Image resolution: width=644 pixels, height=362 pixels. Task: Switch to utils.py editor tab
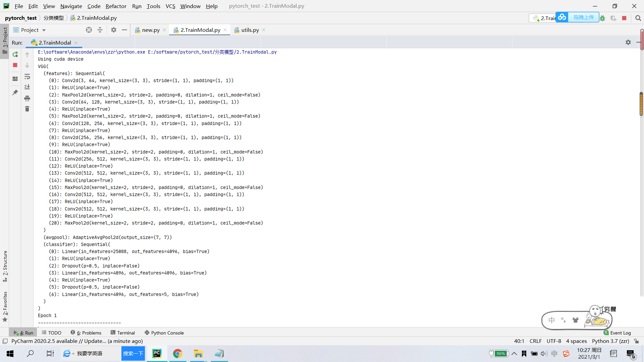pyautogui.click(x=250, y=30)
